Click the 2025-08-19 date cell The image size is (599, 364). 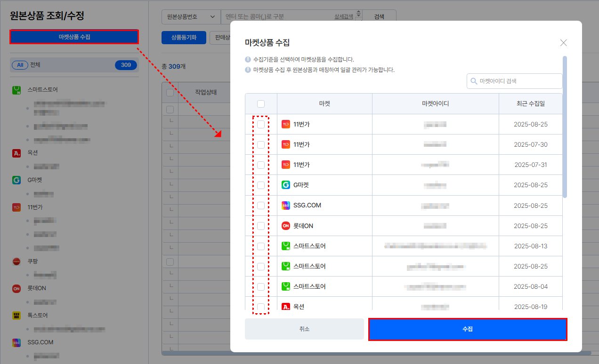coord(531,307)
